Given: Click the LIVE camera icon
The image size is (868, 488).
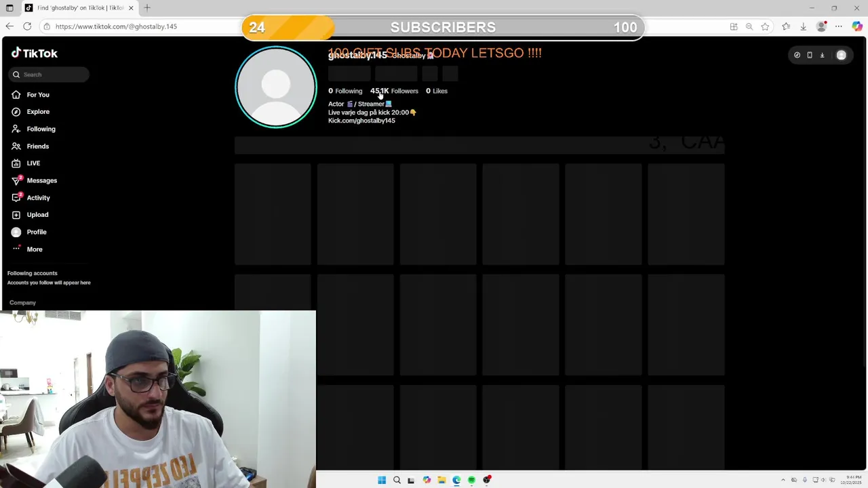Looking at the screenshot, I should point(16,163).
